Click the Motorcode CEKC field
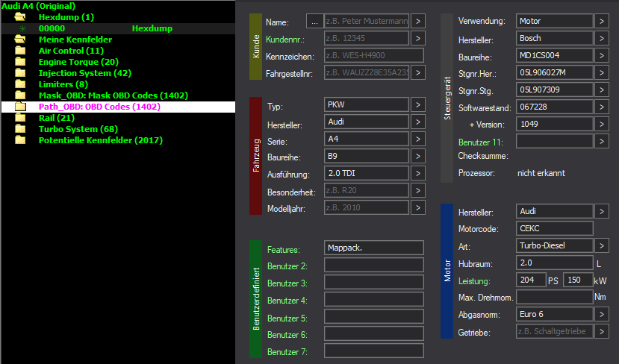This screenshot has height=364, width=619. click(x=554, y=228)
